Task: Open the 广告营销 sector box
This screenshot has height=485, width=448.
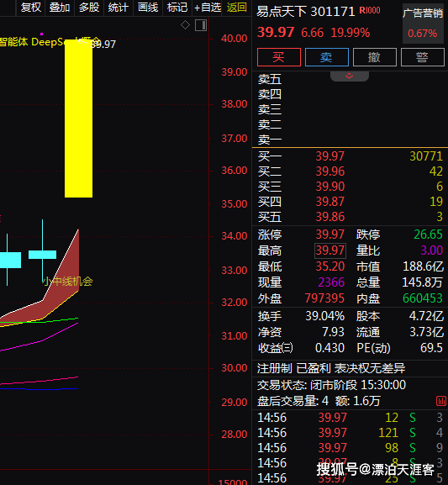Action: (x=423, y=24)
